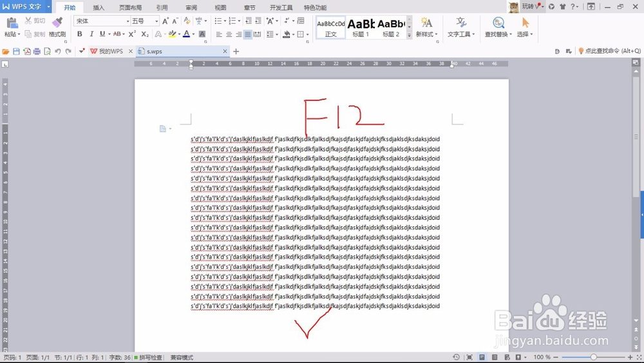Screen dimensions: 644x363
Task: Center align the text
Action: point(229,35)
